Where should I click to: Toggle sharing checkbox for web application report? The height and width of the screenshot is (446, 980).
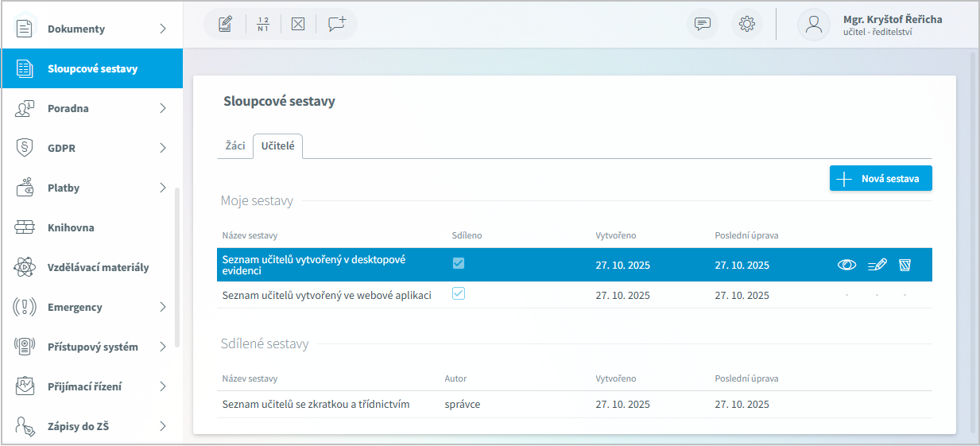pos(459,294)
